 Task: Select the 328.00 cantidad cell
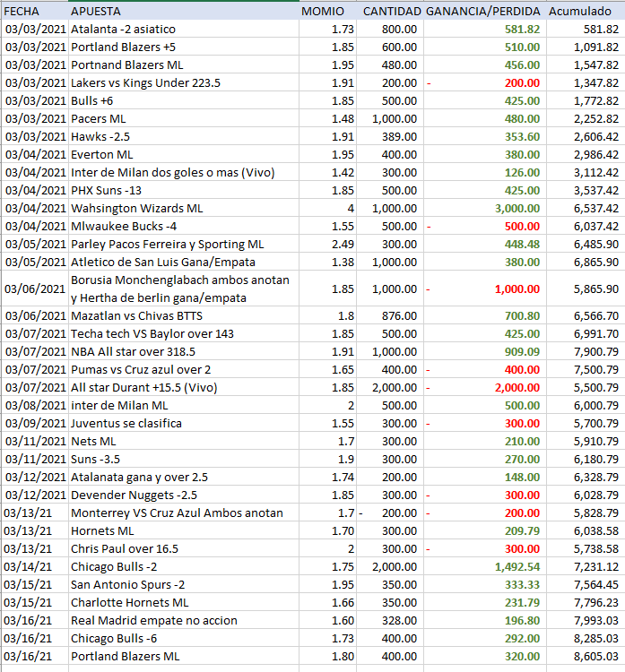click(390, 621)
